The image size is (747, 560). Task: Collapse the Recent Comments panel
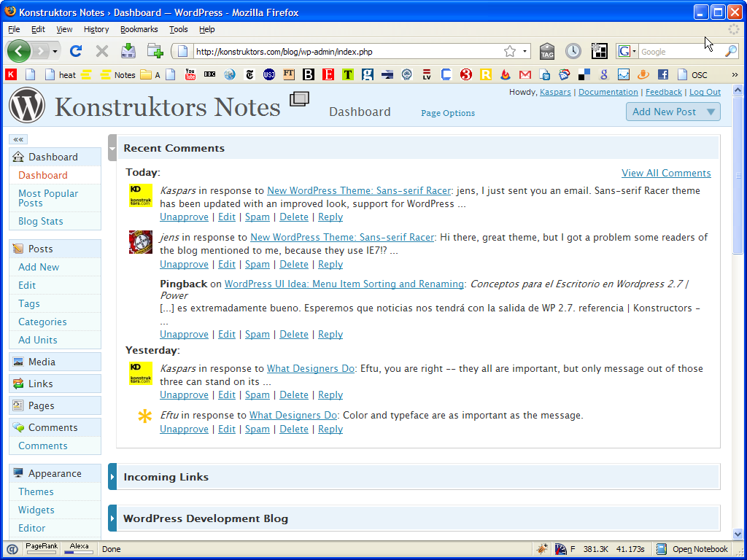pyautogui.click(x=112, y=148)
